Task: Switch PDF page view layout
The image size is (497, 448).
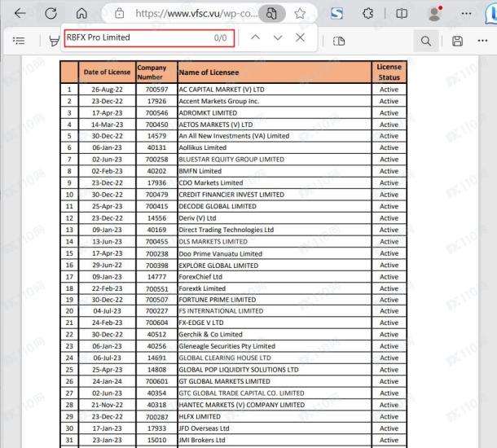Action: pyautogui.click(x=339, y=41)
